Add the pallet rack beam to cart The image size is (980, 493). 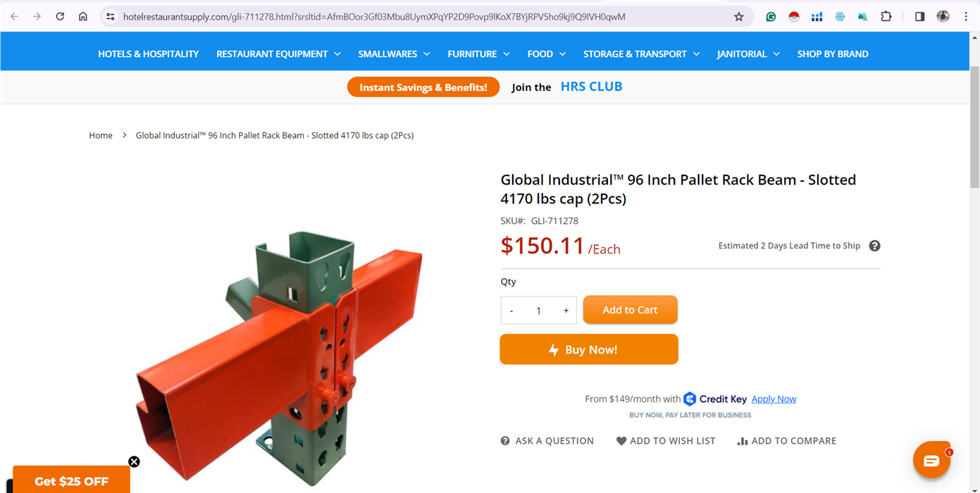click(630, 310)
